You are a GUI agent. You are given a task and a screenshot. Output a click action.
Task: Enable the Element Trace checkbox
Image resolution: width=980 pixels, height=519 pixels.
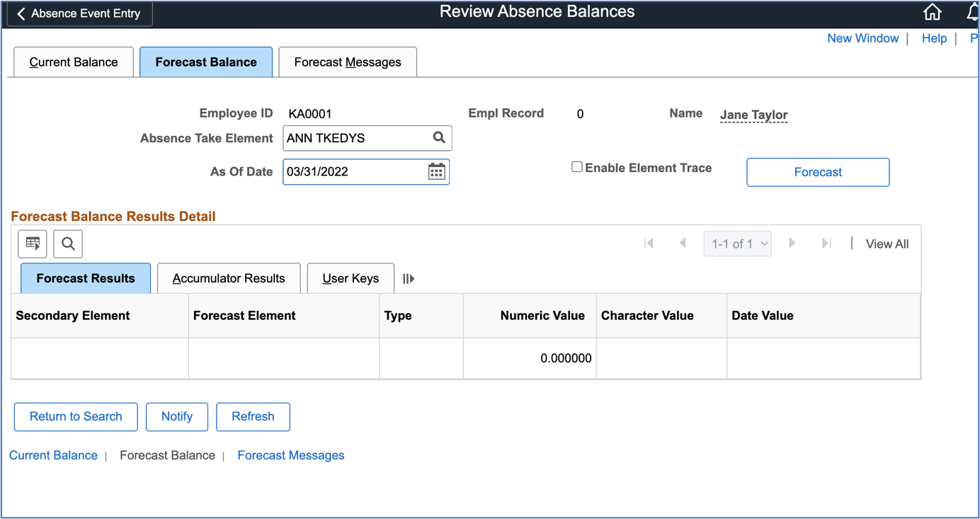(x=577, y=167)
